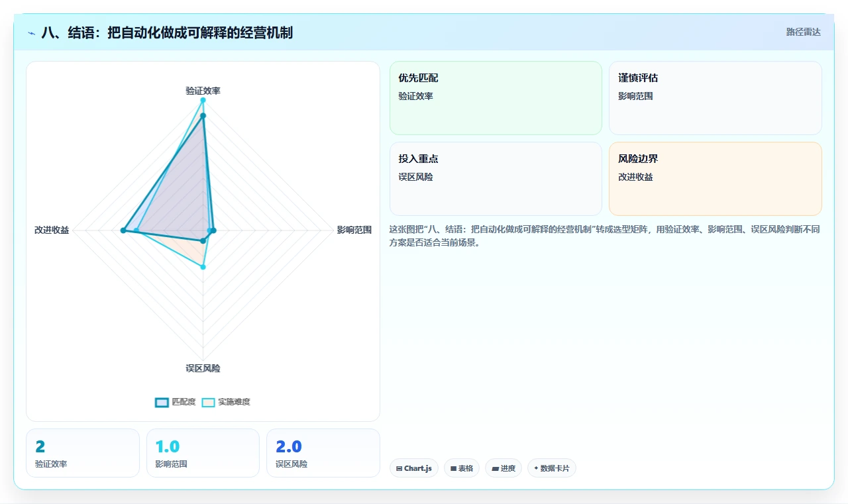
Task: Click the lightning icon before the title
Action: point(32,32)
